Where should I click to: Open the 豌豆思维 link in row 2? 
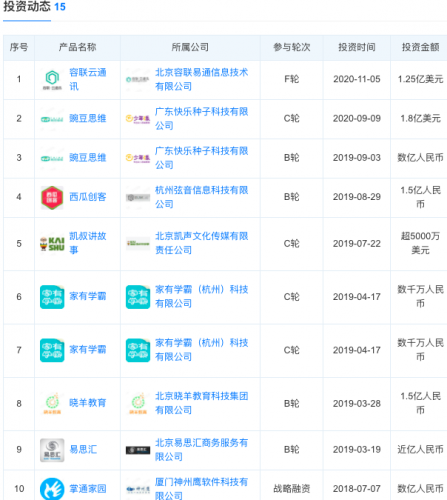pyautogui.click(x=88, y=118)
